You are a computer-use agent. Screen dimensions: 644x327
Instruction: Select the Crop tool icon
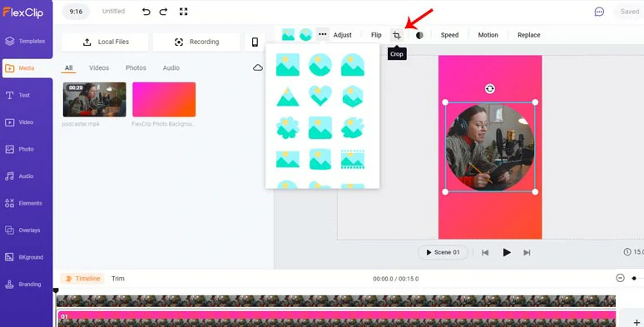click(x=396, y=35)
